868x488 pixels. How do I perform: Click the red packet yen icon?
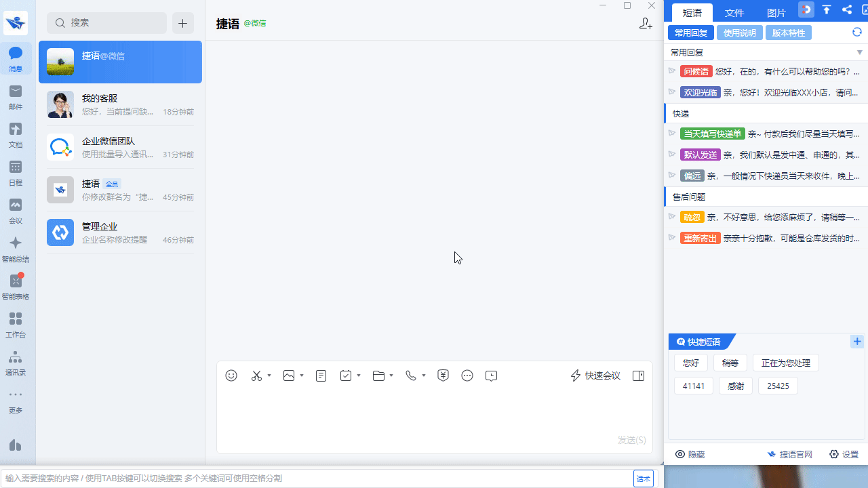click(x=443, y=375)
